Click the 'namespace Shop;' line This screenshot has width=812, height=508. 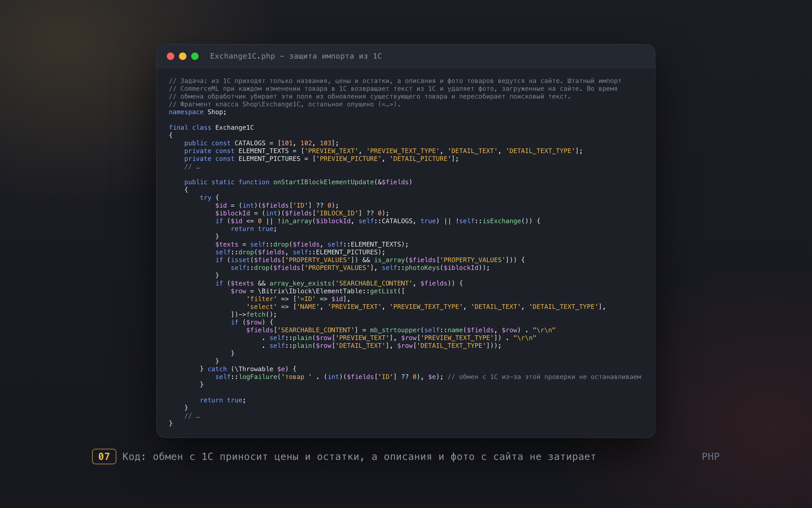pyautogui.click(x=198, y=112)
